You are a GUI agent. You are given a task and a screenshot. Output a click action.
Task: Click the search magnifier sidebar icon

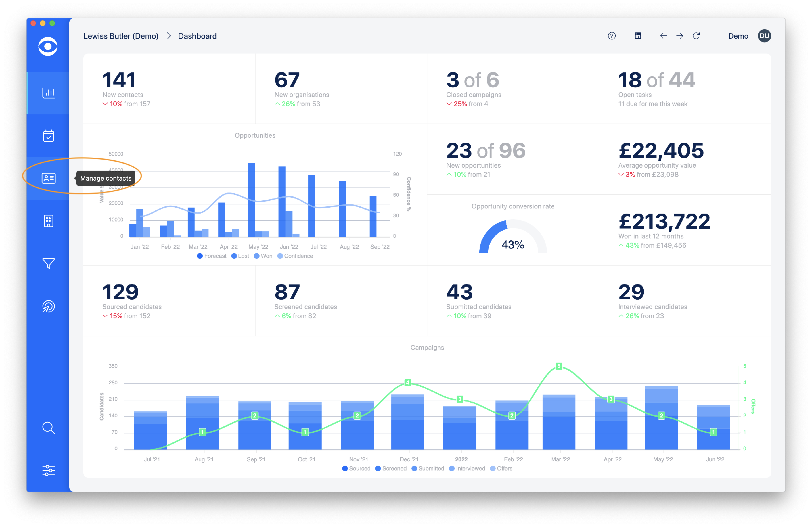point(48,427)
